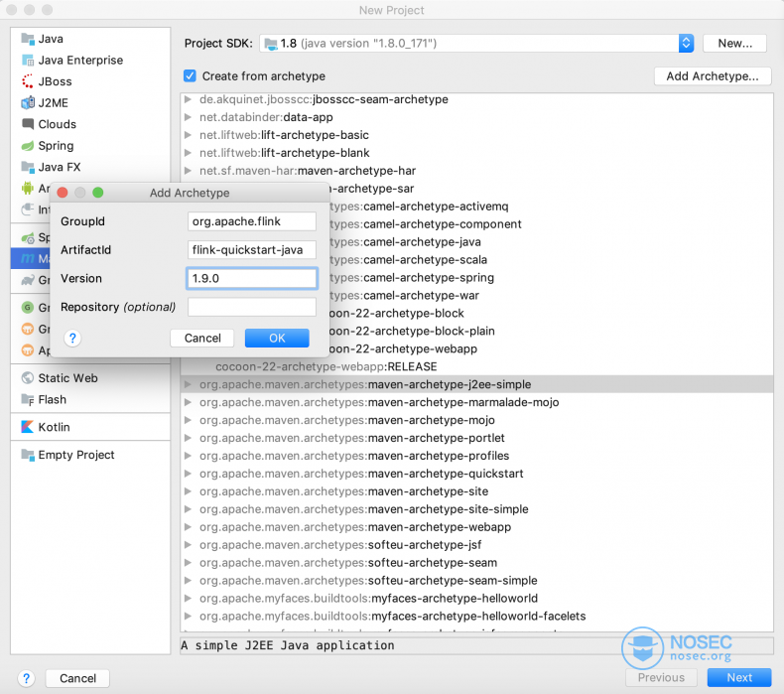
Task: Select camel-archetype-component row
Action: pyautogui.click(x=552, y=224)
